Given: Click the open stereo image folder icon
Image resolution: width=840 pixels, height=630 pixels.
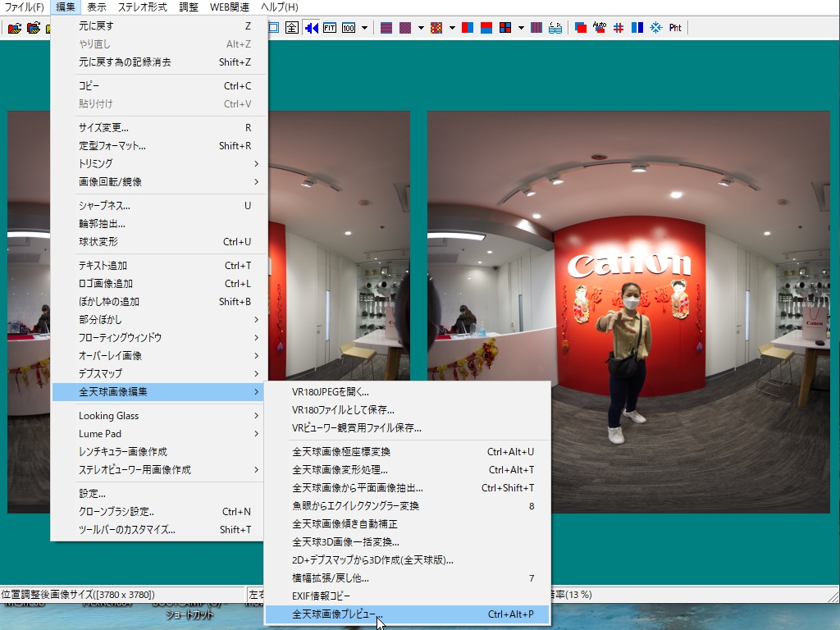Looking at the screenshot, I should pos(15,28).
